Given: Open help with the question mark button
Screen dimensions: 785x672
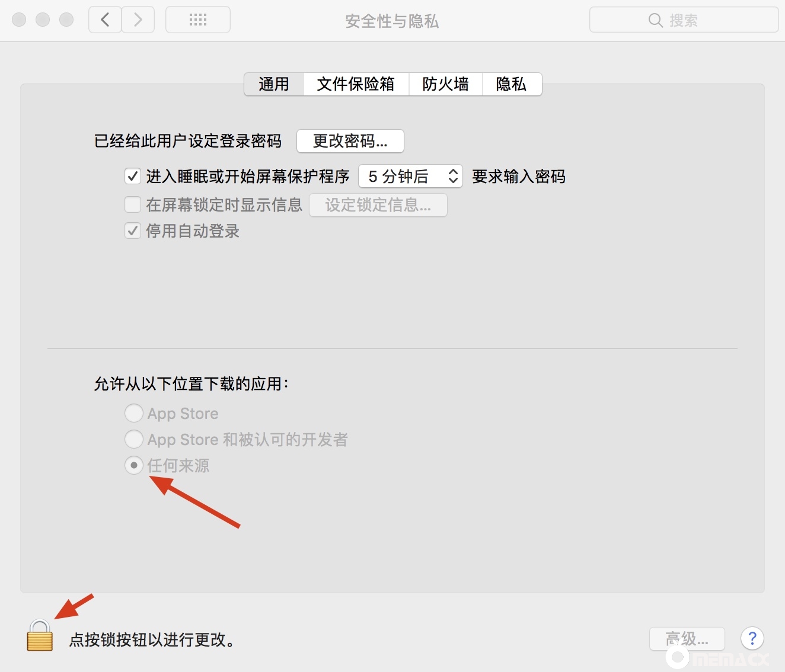Looking at the screenshot, I should (752, 639).
